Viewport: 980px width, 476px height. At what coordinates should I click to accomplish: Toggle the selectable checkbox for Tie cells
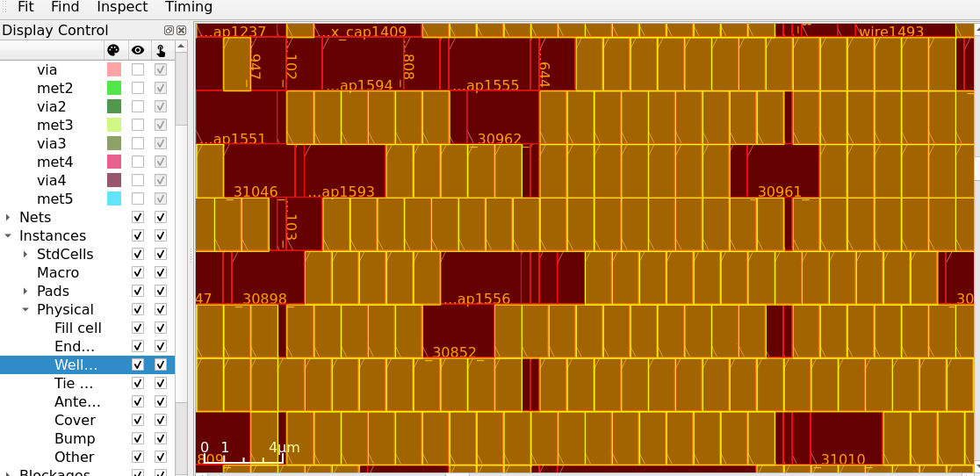161,383
